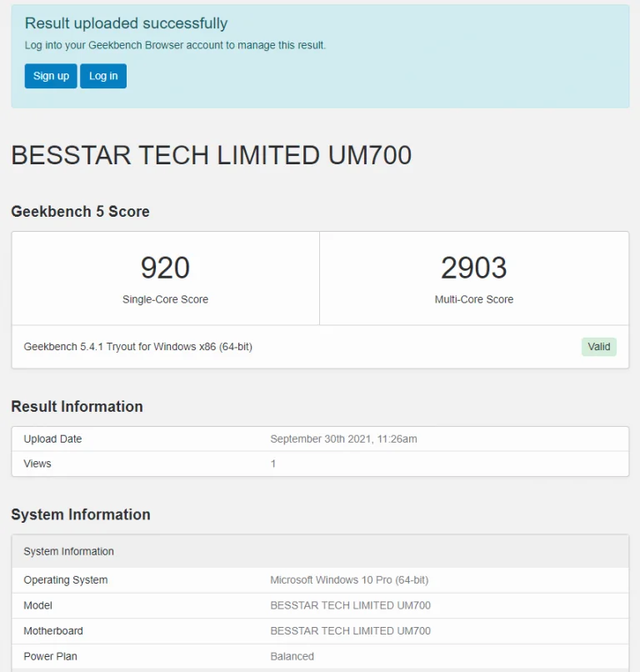Click the Views row label
The image size is (640, 672).
tap(37, 464)
